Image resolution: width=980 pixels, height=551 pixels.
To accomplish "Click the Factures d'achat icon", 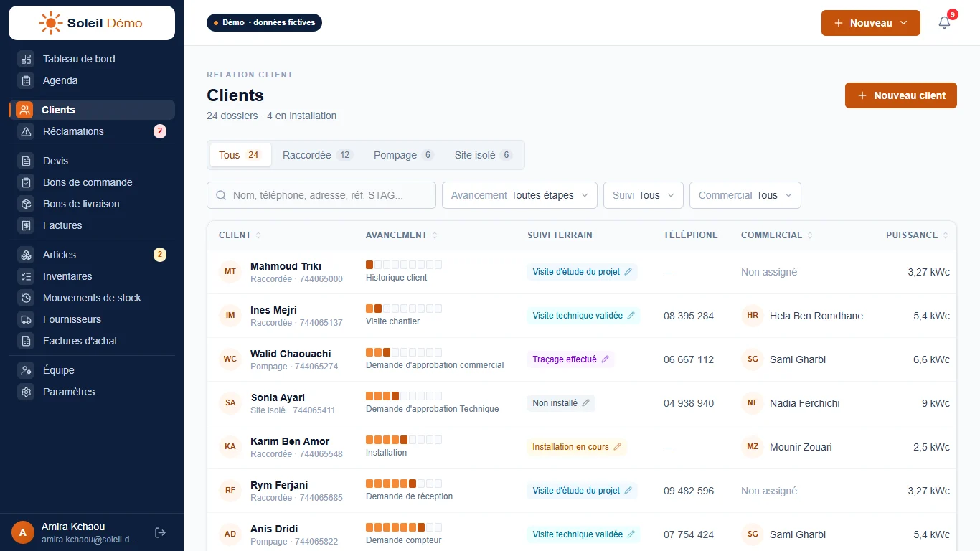I will [x=26, y=341].
